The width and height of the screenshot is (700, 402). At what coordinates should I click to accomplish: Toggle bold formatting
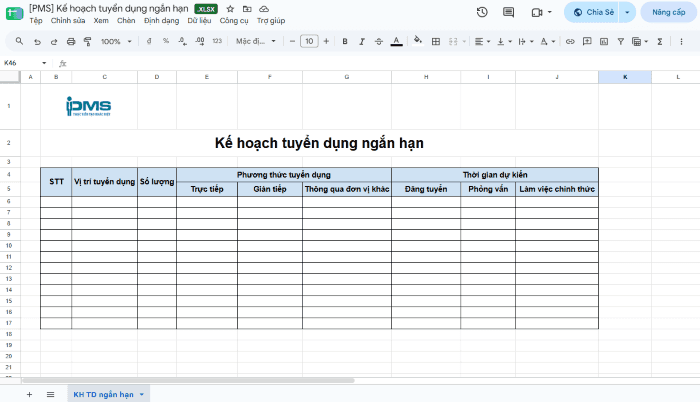(x=345, y=42)
